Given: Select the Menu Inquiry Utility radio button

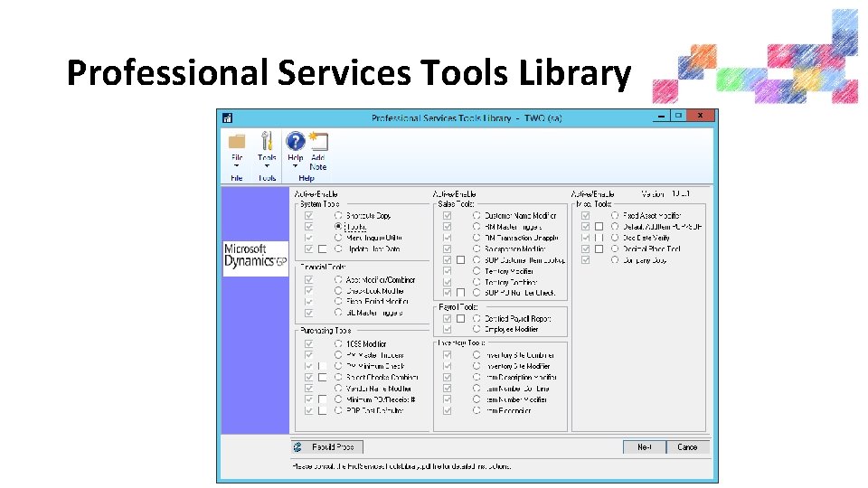Looking at the screenshot, I should 338,238.
